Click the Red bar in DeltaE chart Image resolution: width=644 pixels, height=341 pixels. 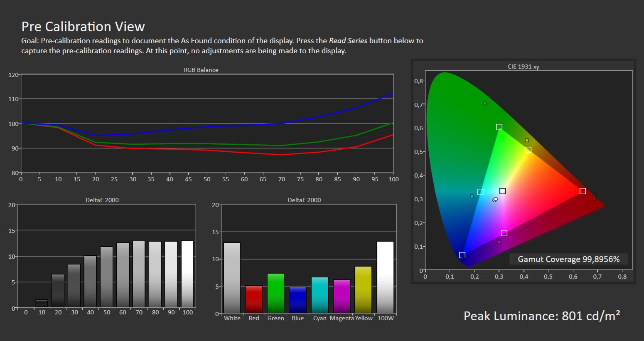coord(254,299)
